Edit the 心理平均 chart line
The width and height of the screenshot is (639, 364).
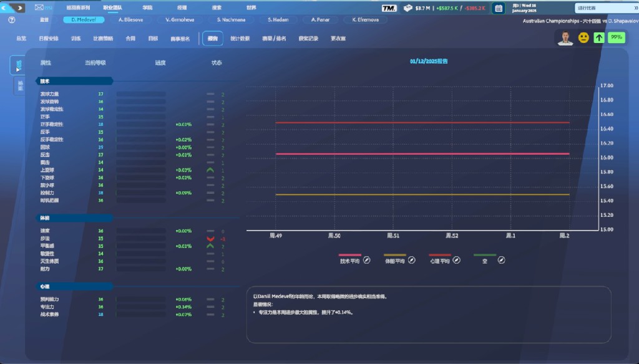point(456,260)
